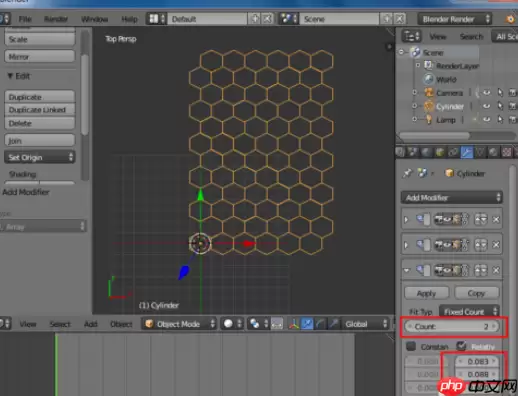Screen dimensions: 518x396
Task: Select the World properties tab icon
Action: tap(426, 152)
